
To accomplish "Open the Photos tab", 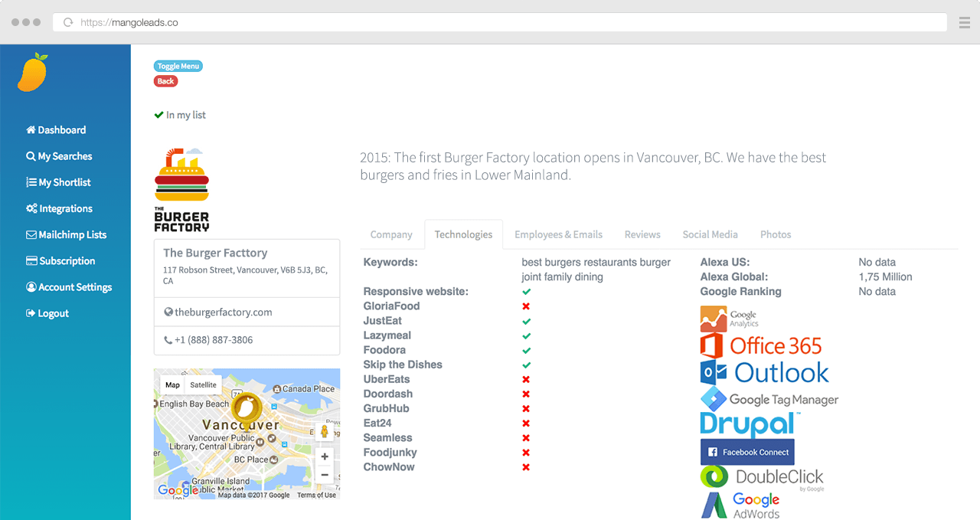I will tap(776, 234).
